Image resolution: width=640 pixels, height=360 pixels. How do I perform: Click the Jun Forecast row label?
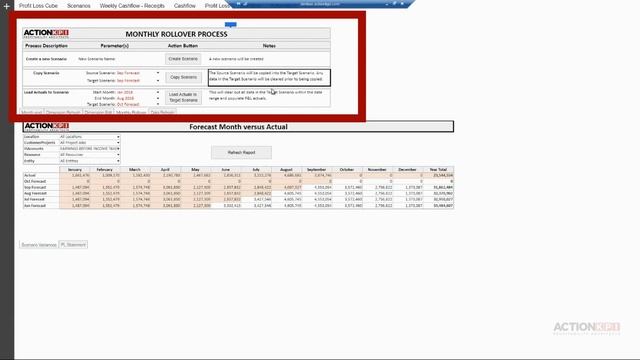[35, 206]
